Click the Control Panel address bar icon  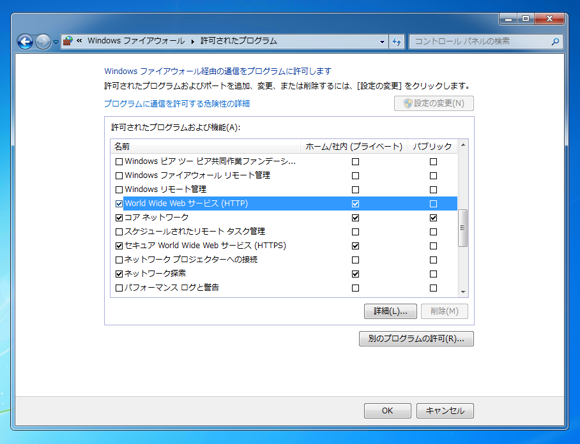(x=67, y=41)
